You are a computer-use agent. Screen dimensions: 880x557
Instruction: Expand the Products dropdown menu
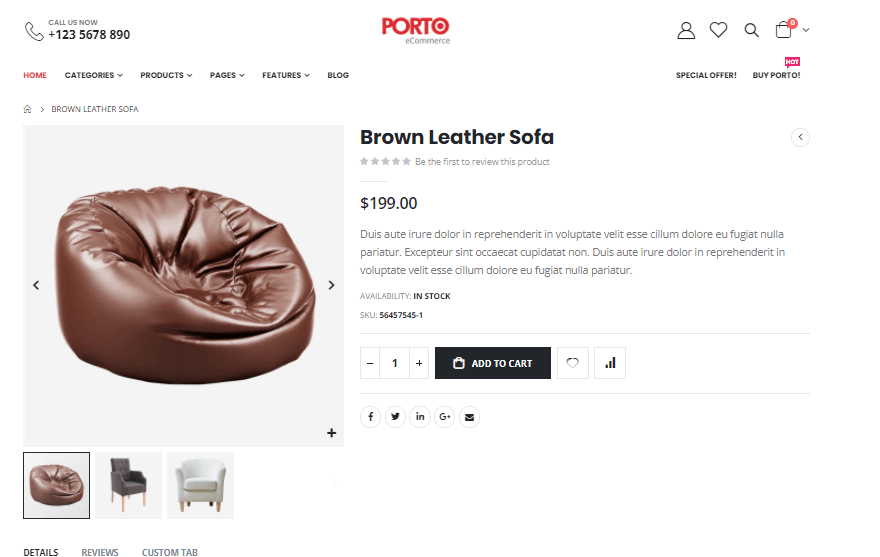pyautogui.click(x=166, y=75)
